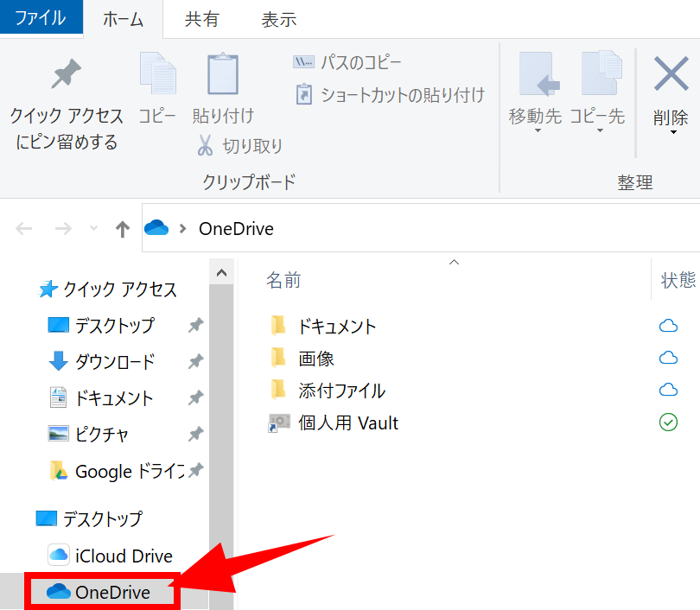The image size is (700, 610).
Task: Click cloud status icon for 添付ファイル
Action: pyautogui.click(x=668, y=390)
